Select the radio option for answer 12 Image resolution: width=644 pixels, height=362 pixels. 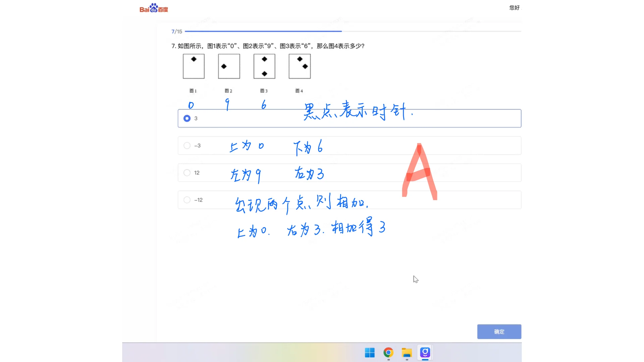tap(187, 173)
